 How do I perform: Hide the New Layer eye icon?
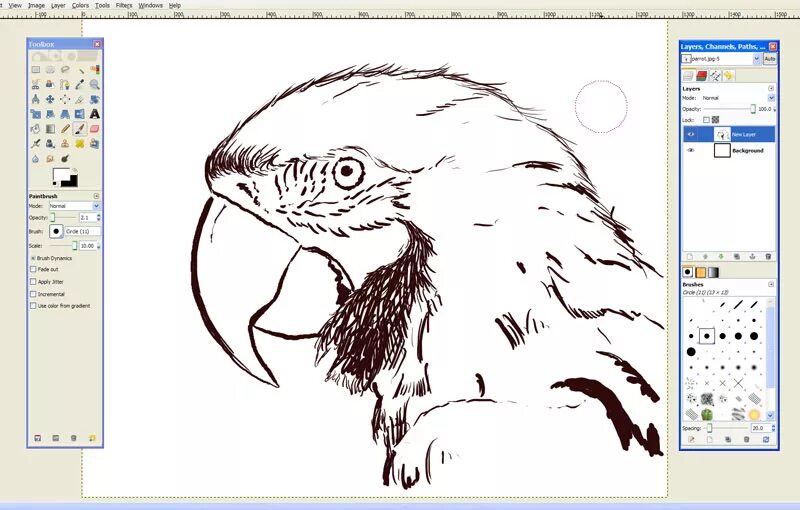point(690,135)
